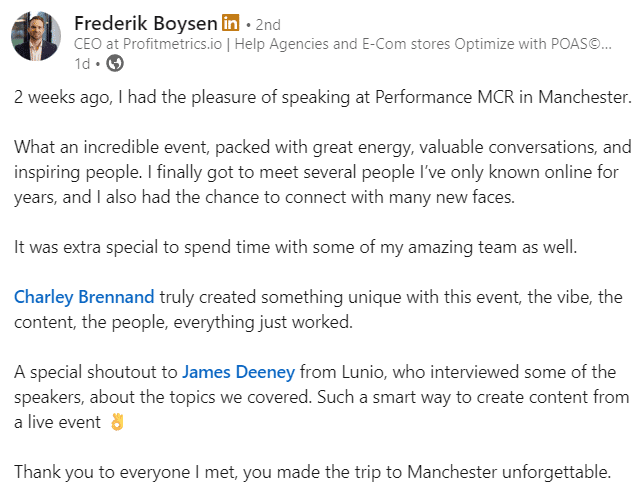This screenshot has height=488, width=642.
Task: Open Frederik Boysen's name link
Action: [144, 22]
